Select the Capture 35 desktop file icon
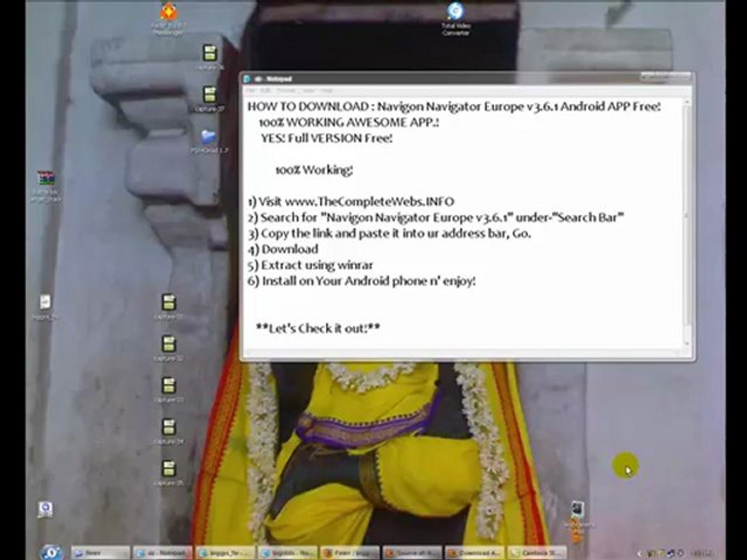 [169, 472]
